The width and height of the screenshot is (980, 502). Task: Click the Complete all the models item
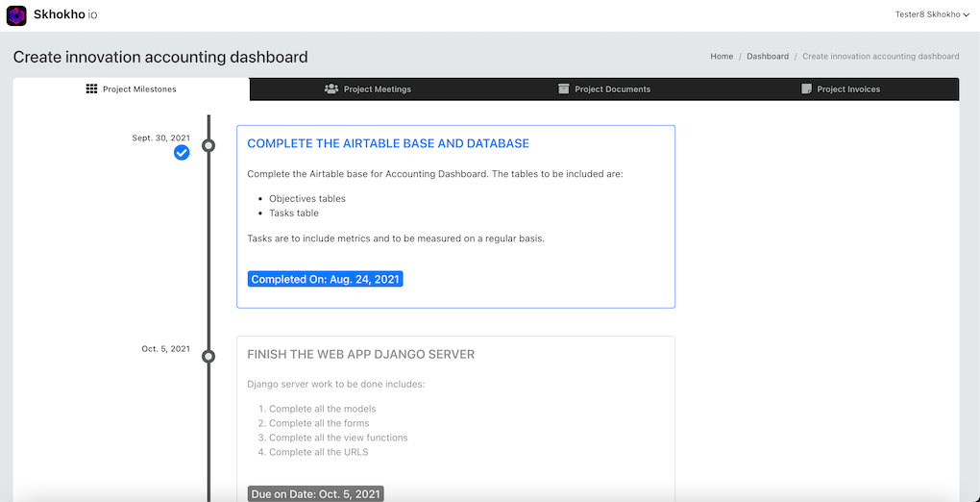(x=323, y=409)
